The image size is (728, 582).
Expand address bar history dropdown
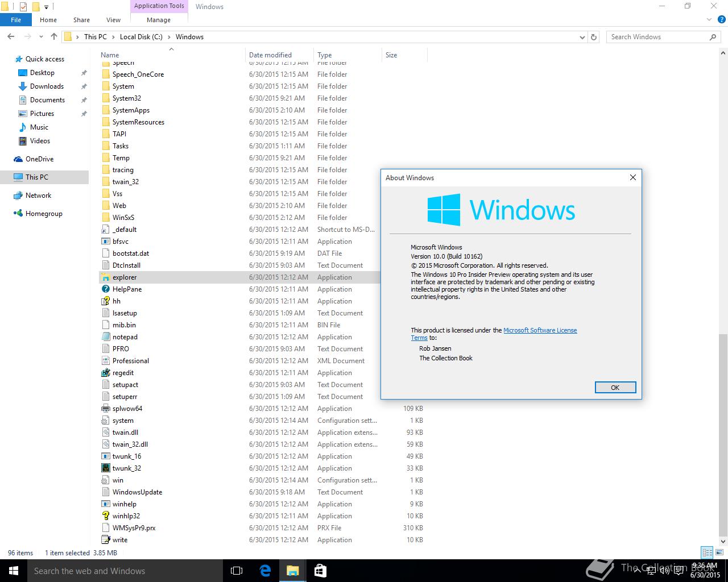tap(582, 37)
